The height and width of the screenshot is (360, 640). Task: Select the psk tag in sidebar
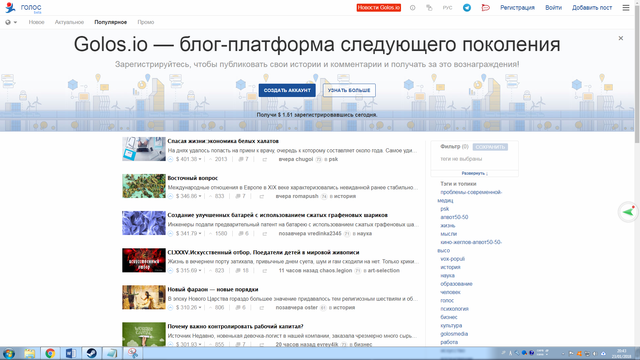tap(444, 209)
